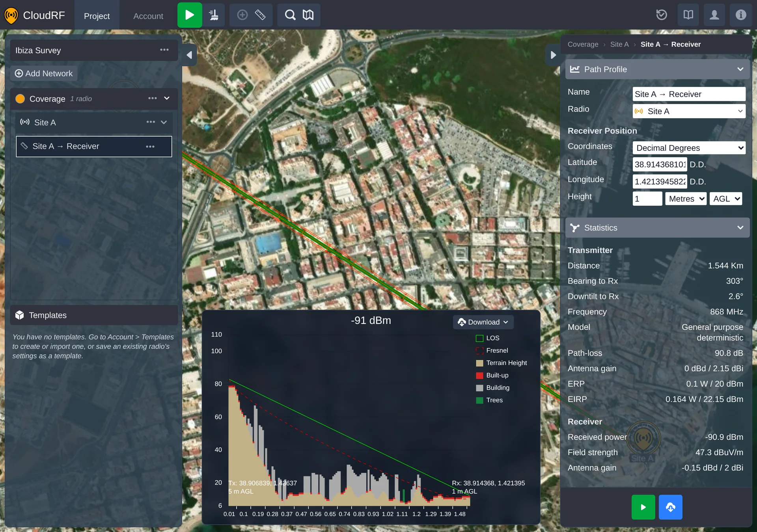
Task: Open the Coordinates Decimal Degrees dropdown
Action: 689,148
